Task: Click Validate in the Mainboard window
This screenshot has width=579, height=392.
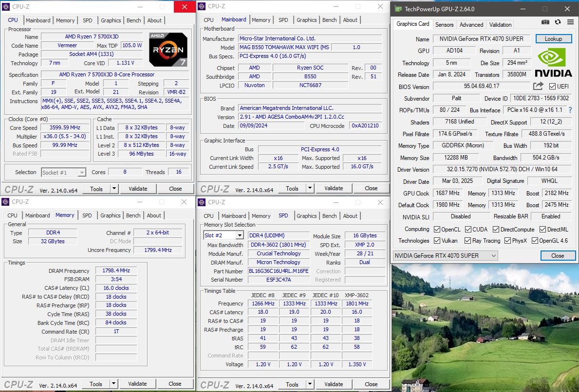Action: pyautogui.click(x=334, y=188)
